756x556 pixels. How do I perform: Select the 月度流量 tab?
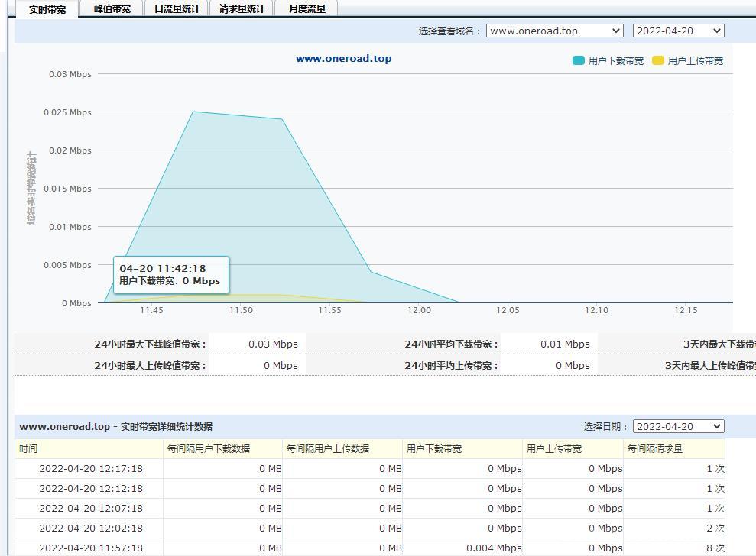[307, 9]
